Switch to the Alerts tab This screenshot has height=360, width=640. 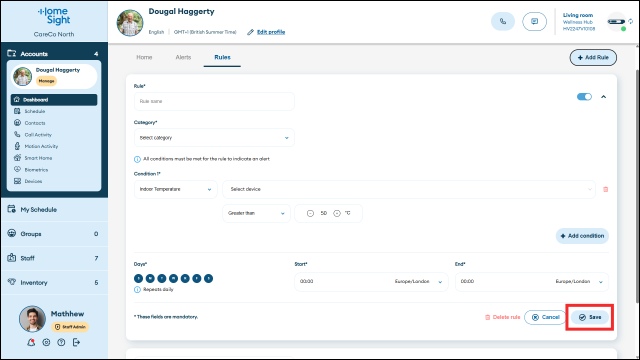183,57
